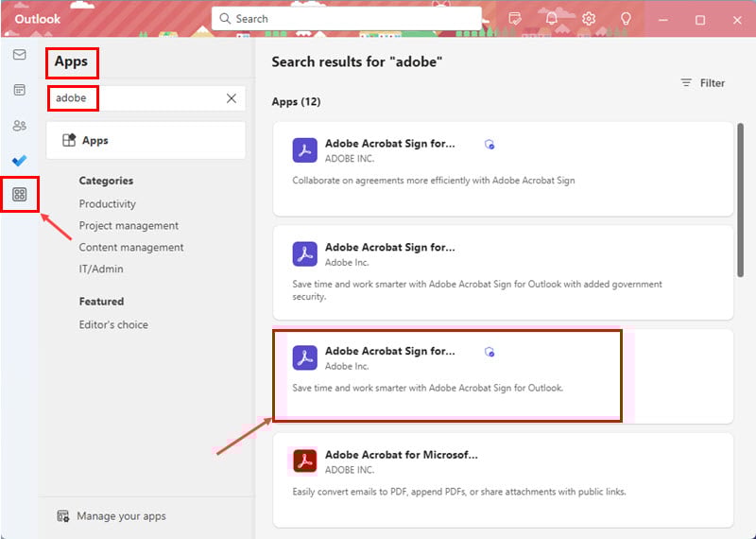Open the My Day notes icon

coord(515,19)
